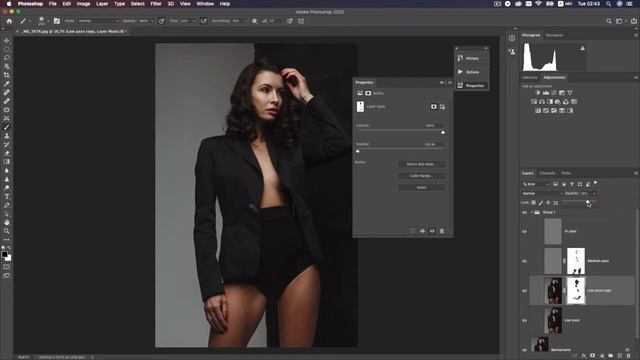The height and width of the screenshot is (360, 640).
Task: Open the Actions panel
Action: 472,72
